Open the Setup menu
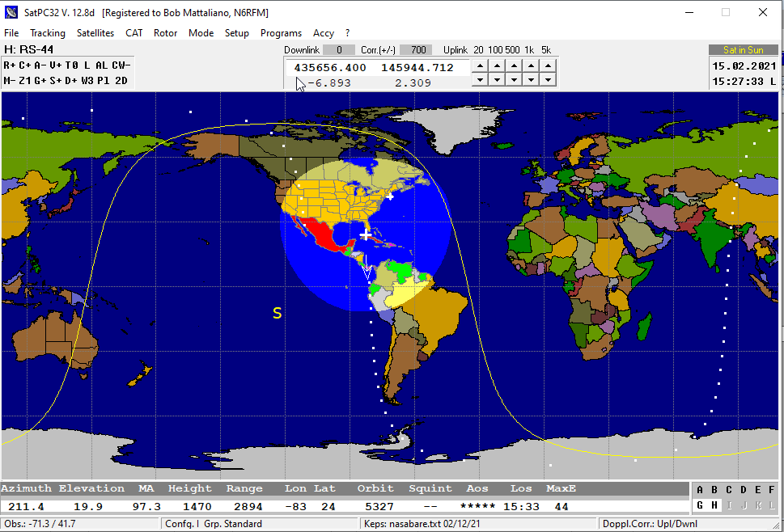The width and height of the screenshot is (784, 532). coord(236,33)
